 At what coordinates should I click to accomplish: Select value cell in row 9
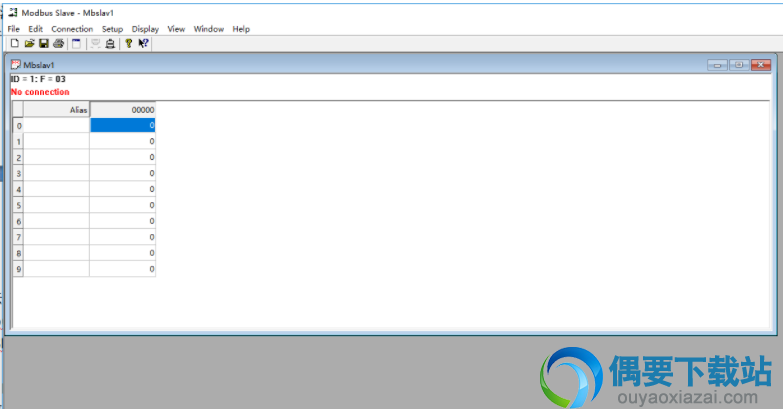[x=123, y=269]
